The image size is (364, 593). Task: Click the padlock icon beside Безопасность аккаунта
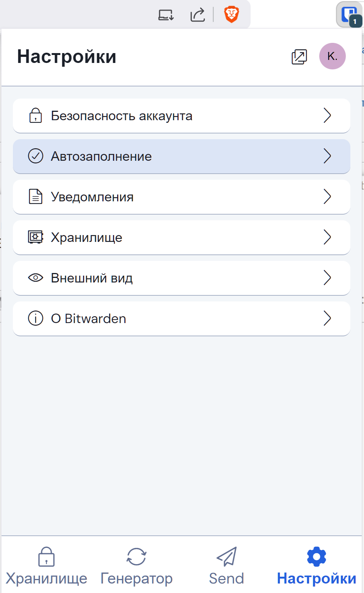coord(36,116)
